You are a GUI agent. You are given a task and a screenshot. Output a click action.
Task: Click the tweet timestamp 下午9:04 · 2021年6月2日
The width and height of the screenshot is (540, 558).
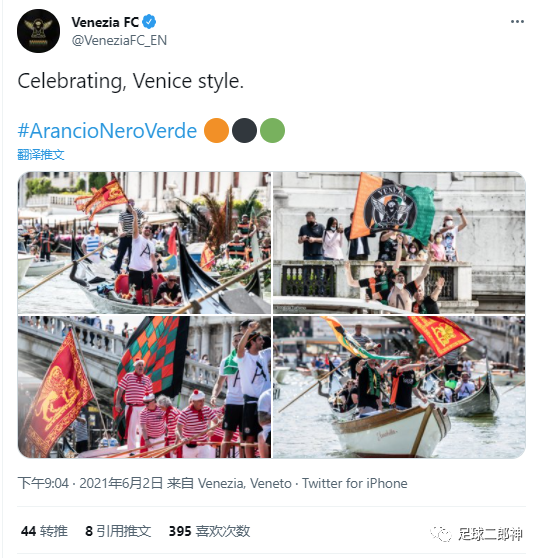(x=90, y=483)
